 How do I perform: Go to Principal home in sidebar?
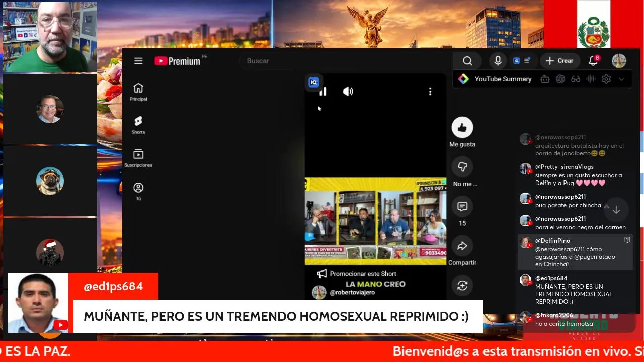tap(138, 92)
